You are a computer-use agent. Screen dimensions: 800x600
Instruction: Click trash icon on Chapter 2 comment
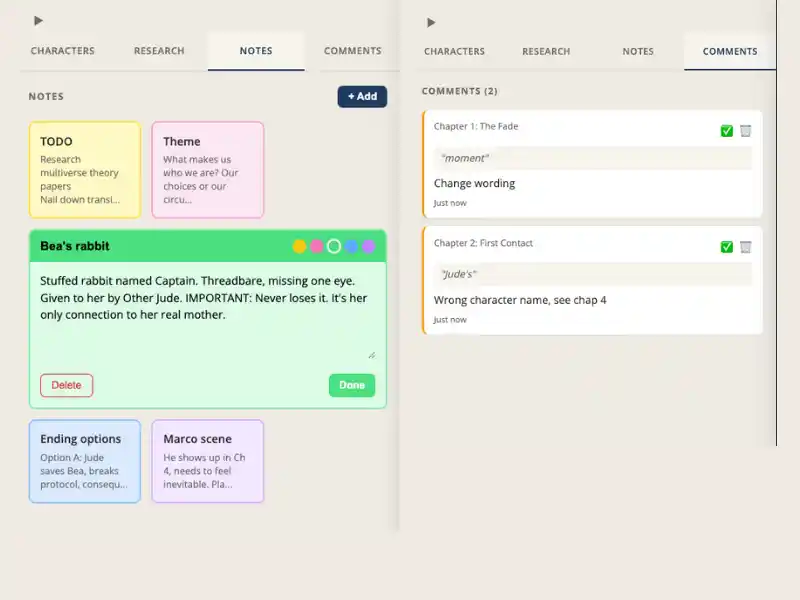coord(747,247)
